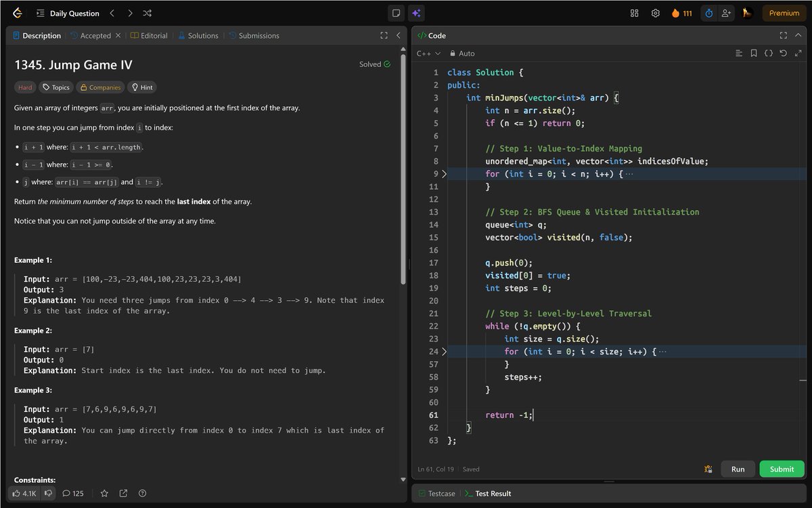Open the layout grid icon

635,13
